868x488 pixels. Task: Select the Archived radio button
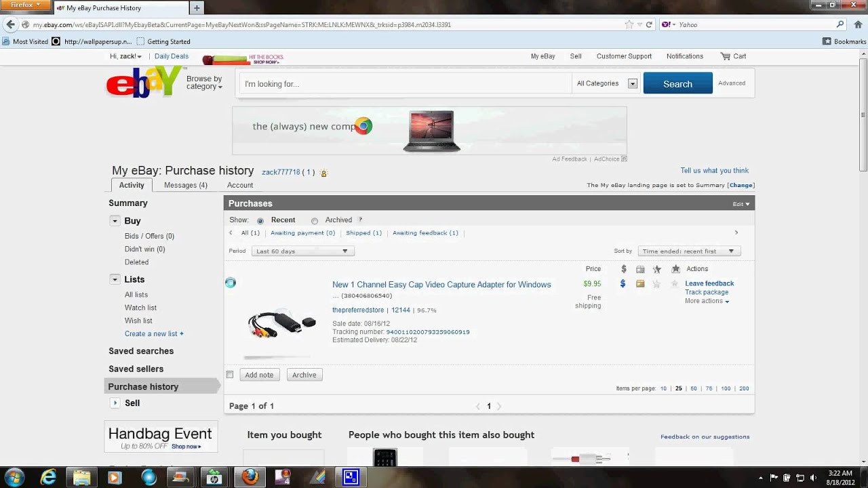point(315,221)
